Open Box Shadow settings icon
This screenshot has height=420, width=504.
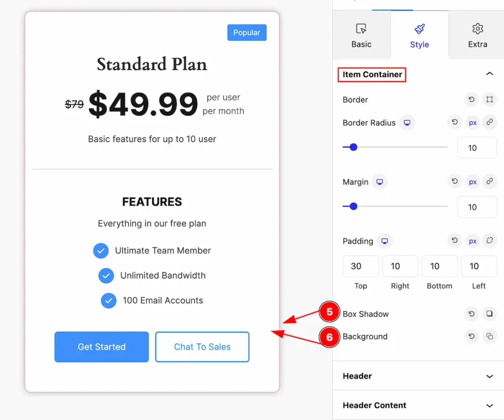click(x=489, y=314)
